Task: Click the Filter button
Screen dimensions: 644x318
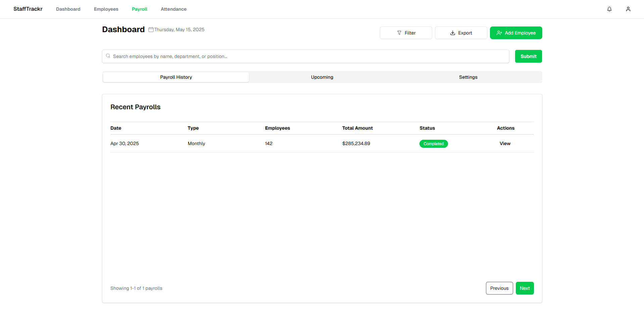Action: [x=406, y=33]
